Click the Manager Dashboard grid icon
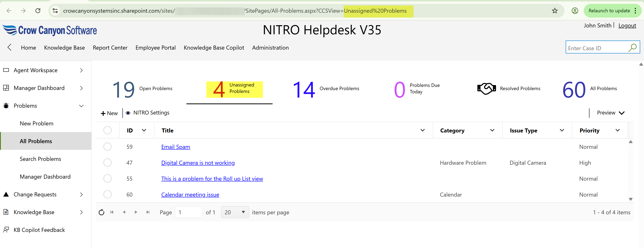Image resolution: width=644 pixels, height=248 pixels. tap(6, 88)
